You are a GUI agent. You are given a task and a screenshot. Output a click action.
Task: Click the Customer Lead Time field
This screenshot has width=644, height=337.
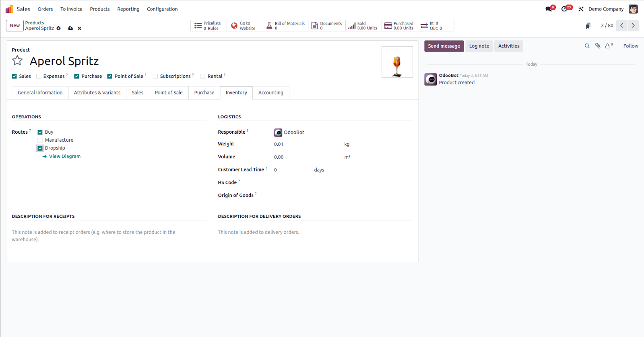click(x=292, y=170)
